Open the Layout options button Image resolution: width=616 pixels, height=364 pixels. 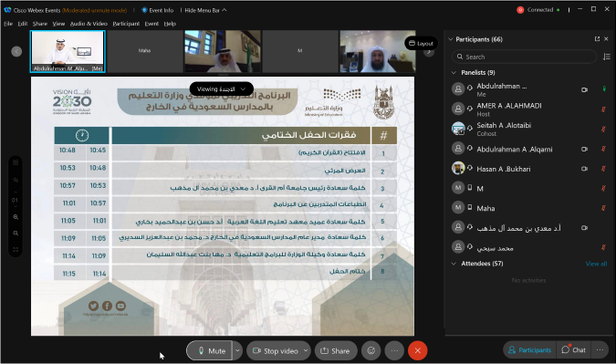click(421, 43)
